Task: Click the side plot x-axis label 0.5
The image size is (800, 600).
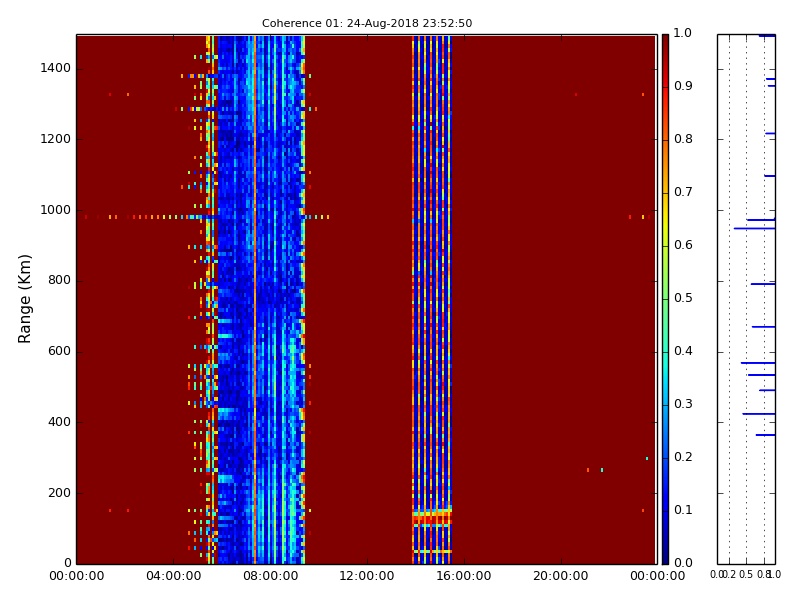Action: point(746,575)
